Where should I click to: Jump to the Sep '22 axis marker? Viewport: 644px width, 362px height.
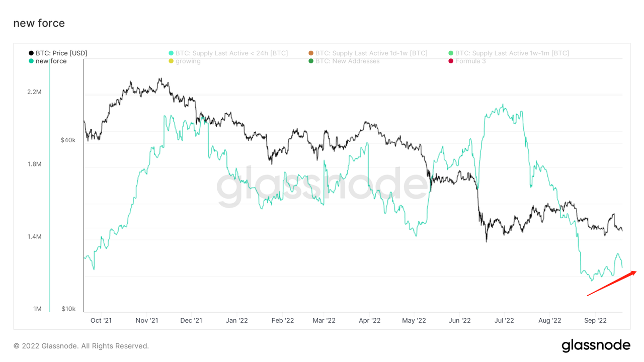(595, 320)
